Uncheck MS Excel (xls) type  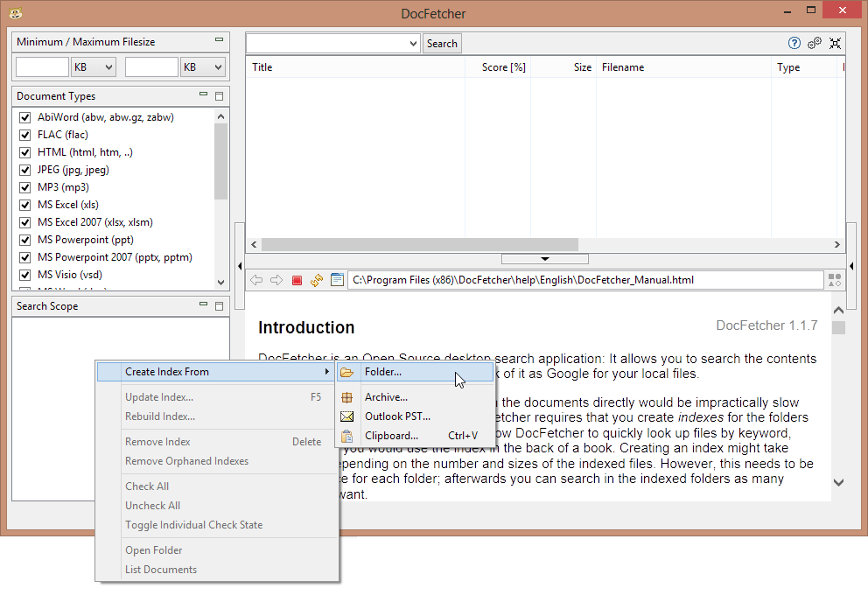click(24, 205)
